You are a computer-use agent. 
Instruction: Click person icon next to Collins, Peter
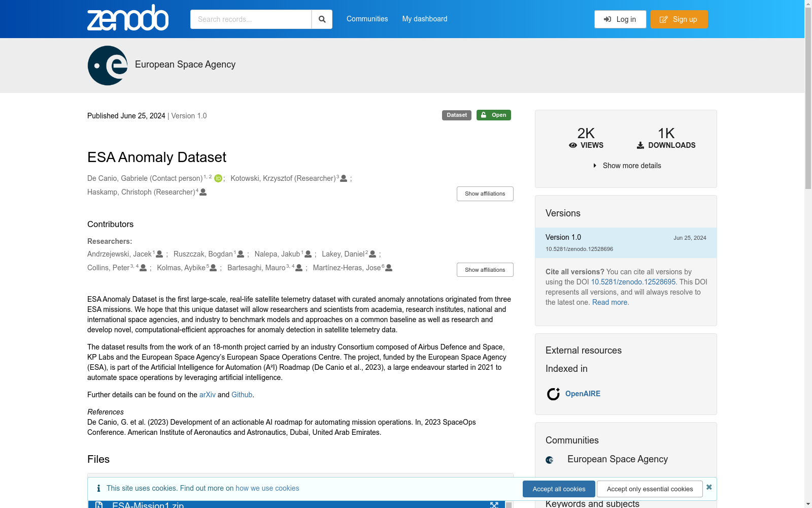[x=143, y=268]
